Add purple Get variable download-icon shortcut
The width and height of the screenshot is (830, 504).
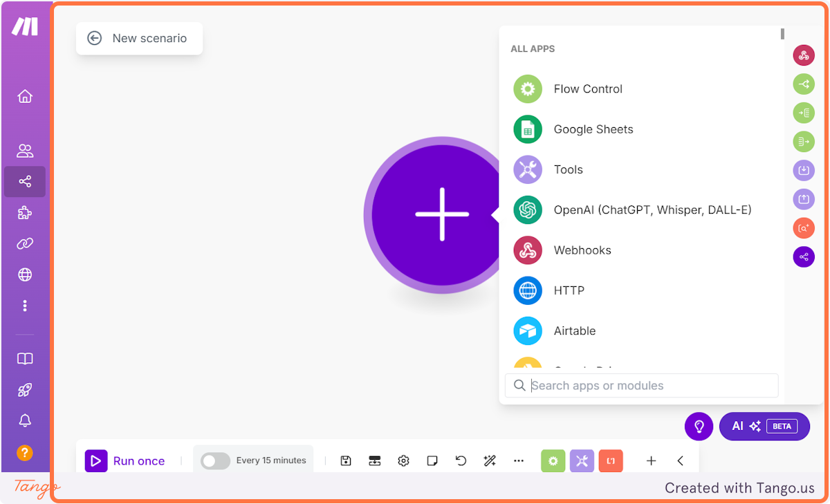(804, 170)
